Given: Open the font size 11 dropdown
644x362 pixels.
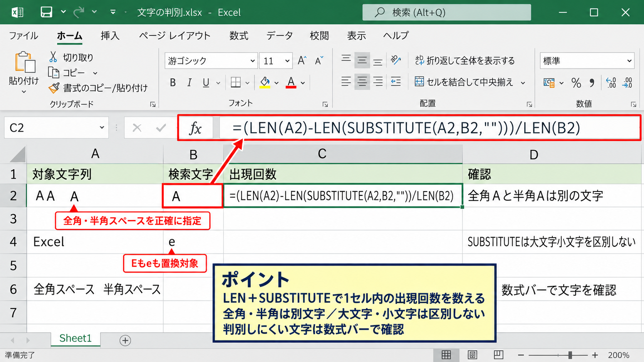Looking at the screenshot, I should point(287,61).
